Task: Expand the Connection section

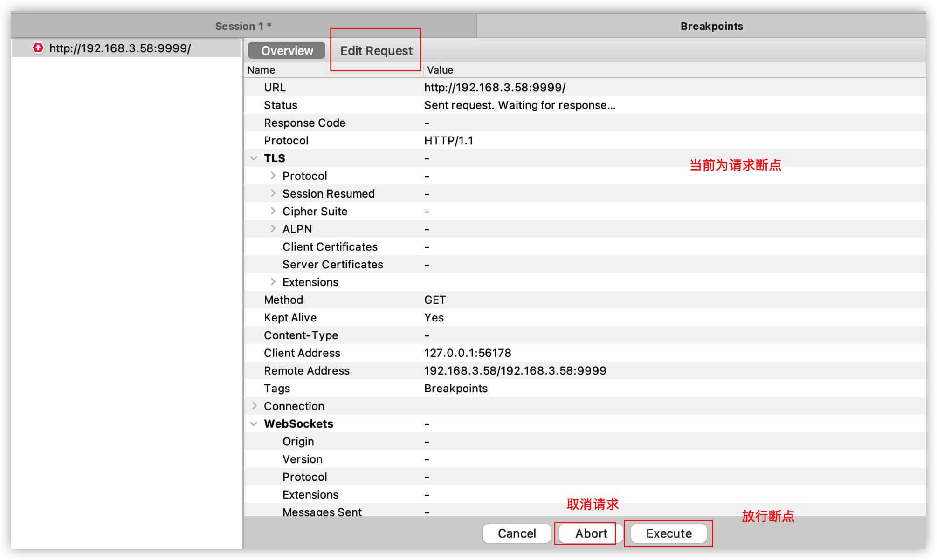Action: (x=257, y=406)
